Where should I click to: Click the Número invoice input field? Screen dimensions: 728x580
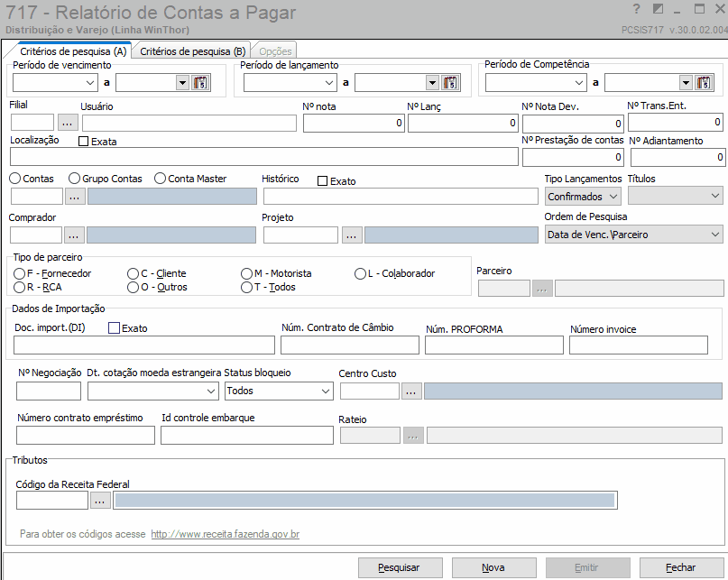639,345
